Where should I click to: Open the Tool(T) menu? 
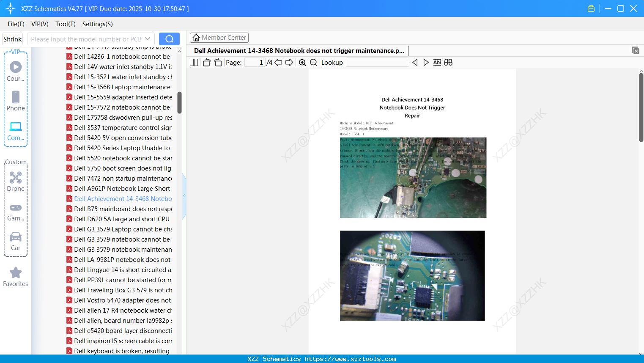[66, 24]
